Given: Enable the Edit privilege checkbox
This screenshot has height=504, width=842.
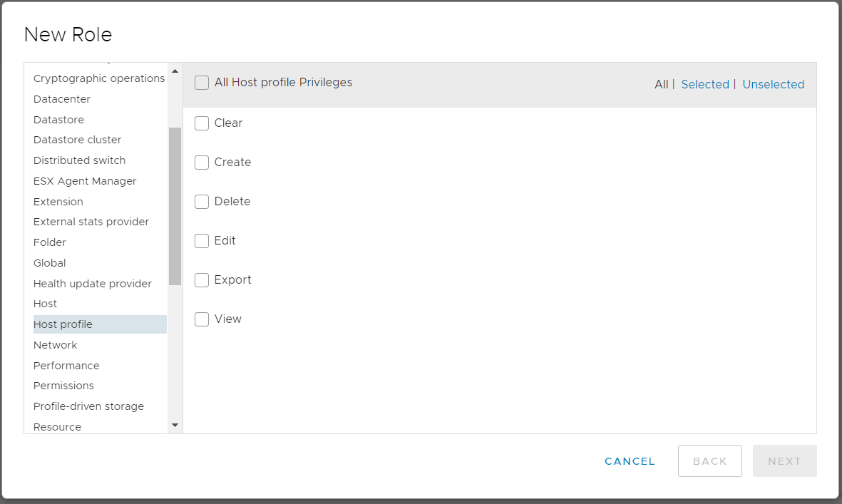Looking at the screenshot, I should (202, 241).
